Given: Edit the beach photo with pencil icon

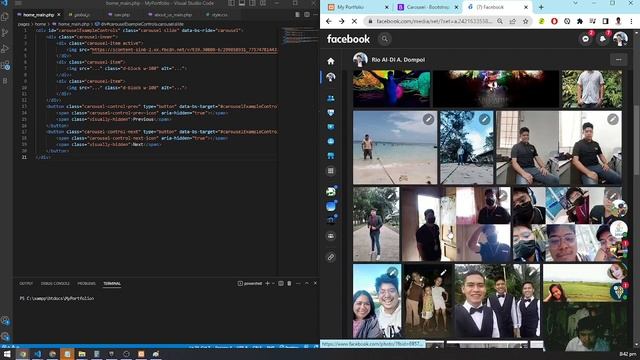Looking at the screenshot, I should tap(428, 119).
